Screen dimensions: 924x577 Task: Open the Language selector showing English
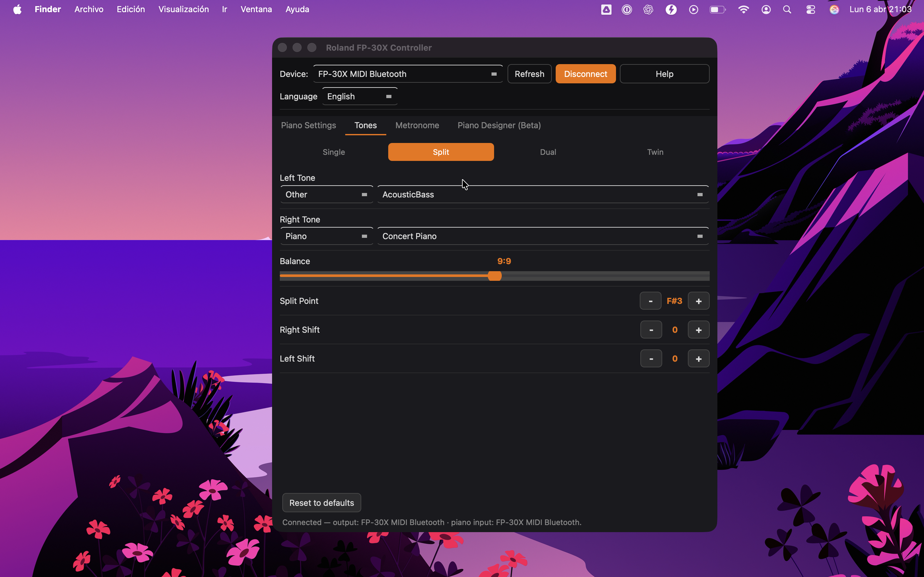(359, 96)
